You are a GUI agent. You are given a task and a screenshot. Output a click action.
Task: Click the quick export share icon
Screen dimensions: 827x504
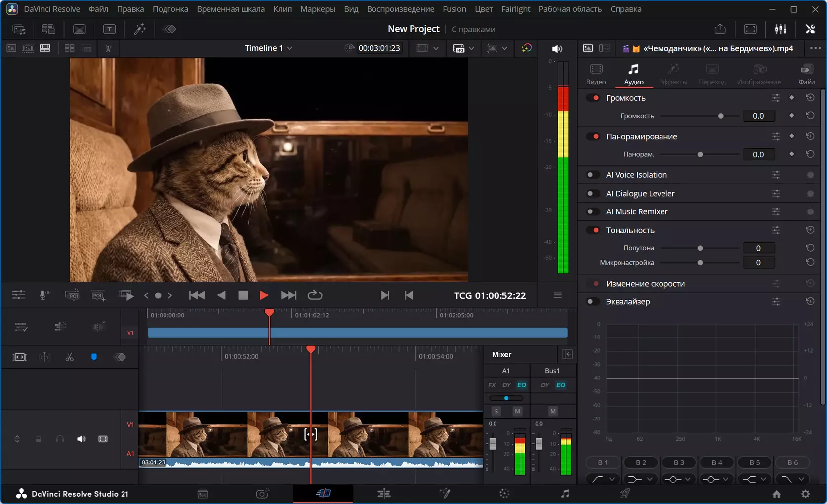[720, 29]
